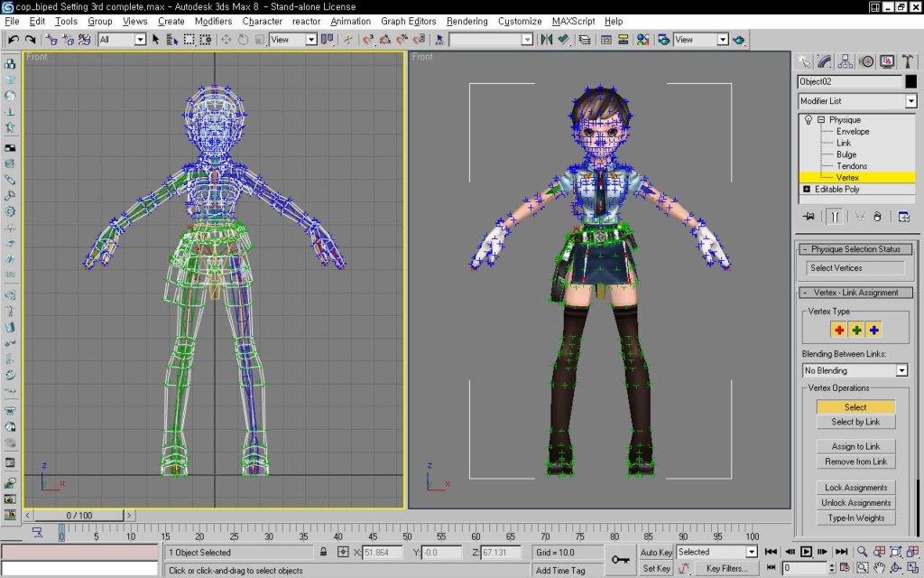The height and width of the screenshot is (578, 924).
Task: Switch to the Create command panel
Action: [804, 61]
